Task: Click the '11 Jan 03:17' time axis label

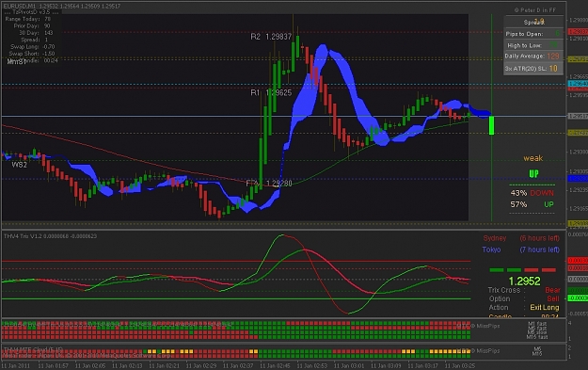Action: (422, 365)
